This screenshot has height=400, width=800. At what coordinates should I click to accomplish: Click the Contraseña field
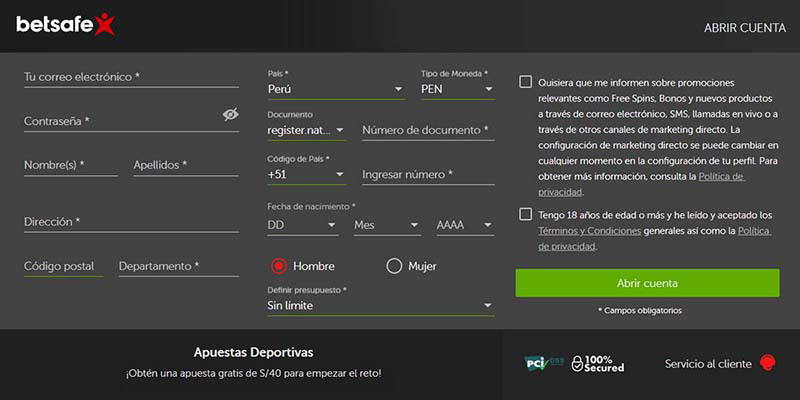point(131,121)
